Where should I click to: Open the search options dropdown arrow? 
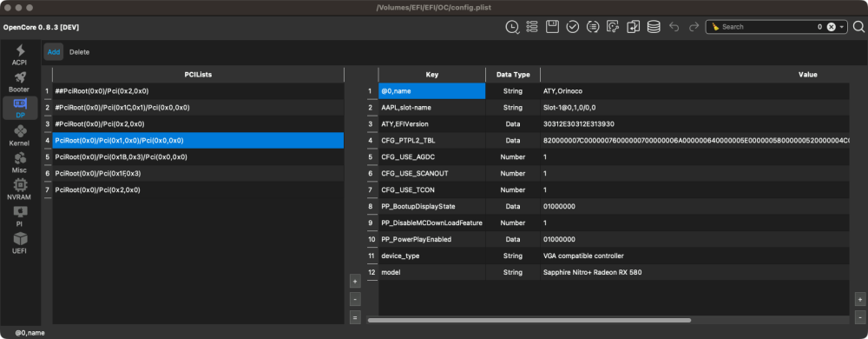click(x=842, y=27)
